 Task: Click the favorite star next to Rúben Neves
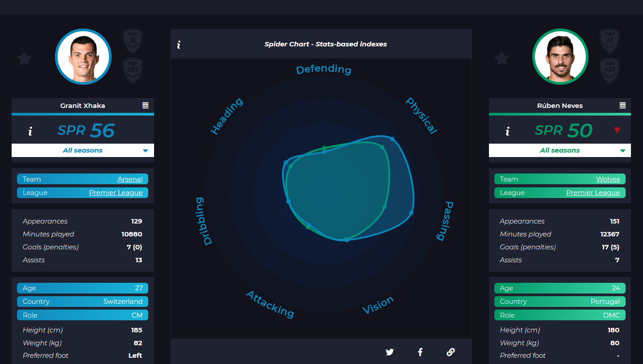[502, 58]
